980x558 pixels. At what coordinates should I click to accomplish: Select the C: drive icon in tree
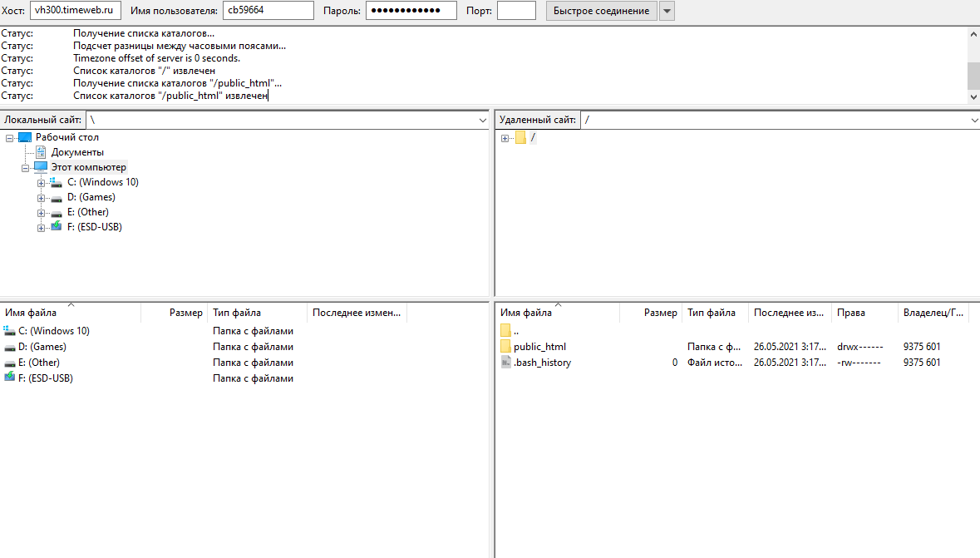tap(57, 182)
